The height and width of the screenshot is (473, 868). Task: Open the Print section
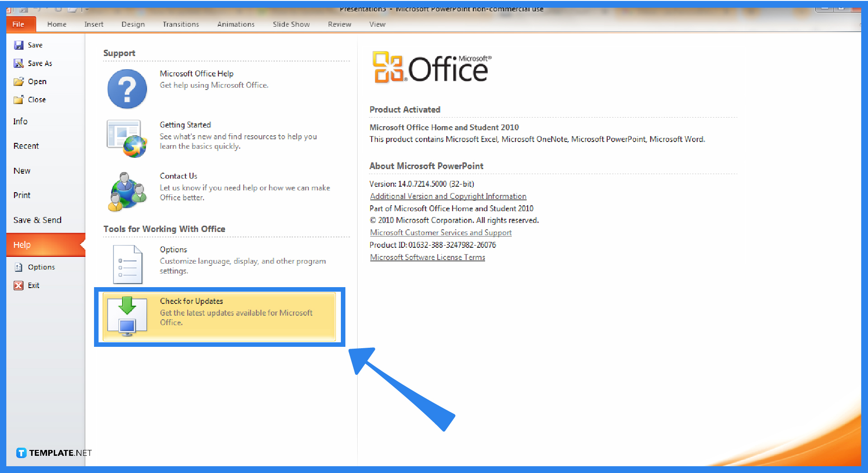coord(22,195)
